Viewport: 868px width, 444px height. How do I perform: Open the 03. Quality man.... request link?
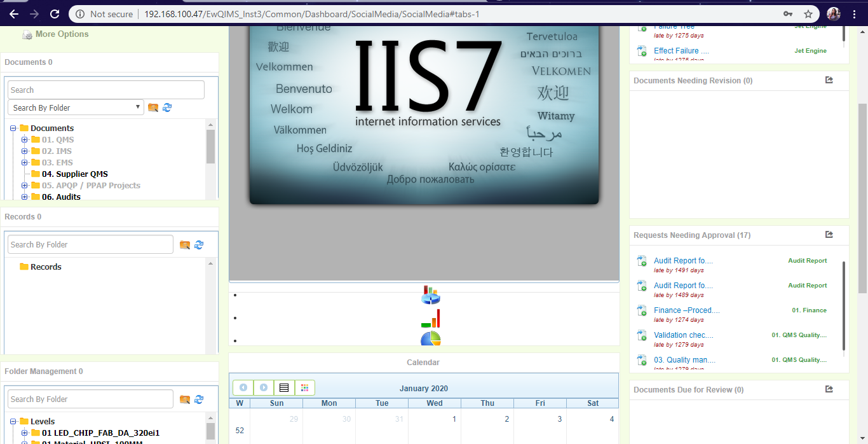(684, 360)
